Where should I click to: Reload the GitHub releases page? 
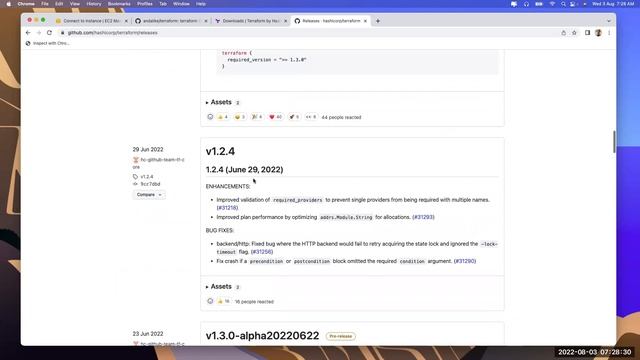point(49,33)
